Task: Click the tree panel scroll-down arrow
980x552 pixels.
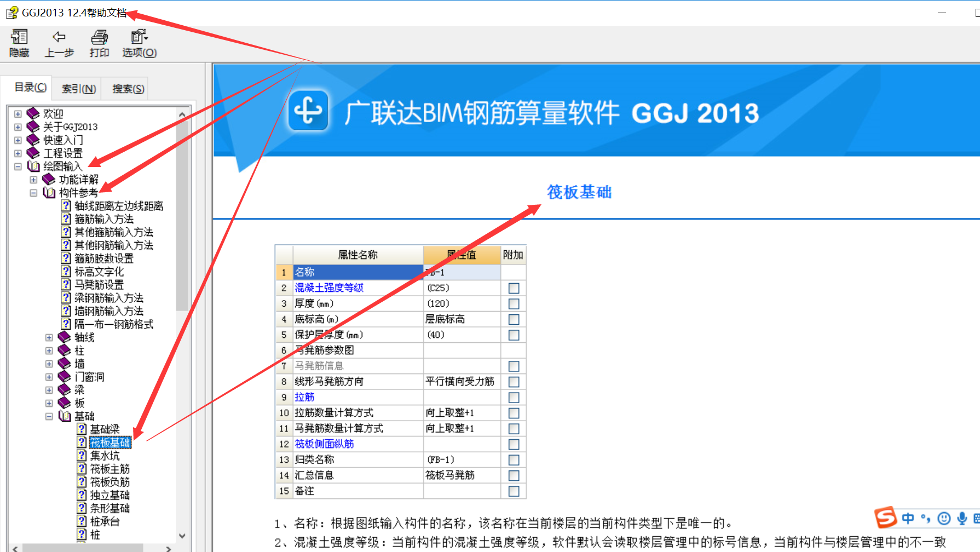Action: tap(182, 536)
